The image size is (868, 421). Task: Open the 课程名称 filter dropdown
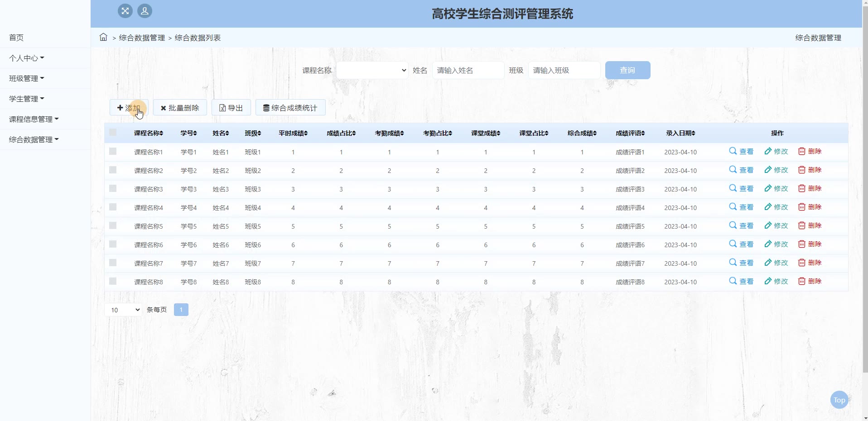click(372, 70)
